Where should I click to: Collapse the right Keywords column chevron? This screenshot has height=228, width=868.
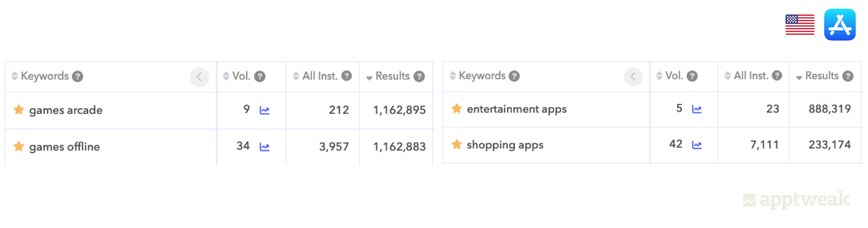point(633,76)
